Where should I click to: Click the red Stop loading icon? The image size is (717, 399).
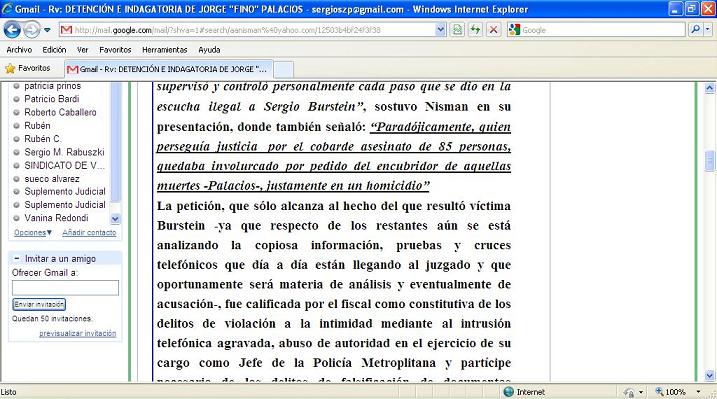coord(493,30)
